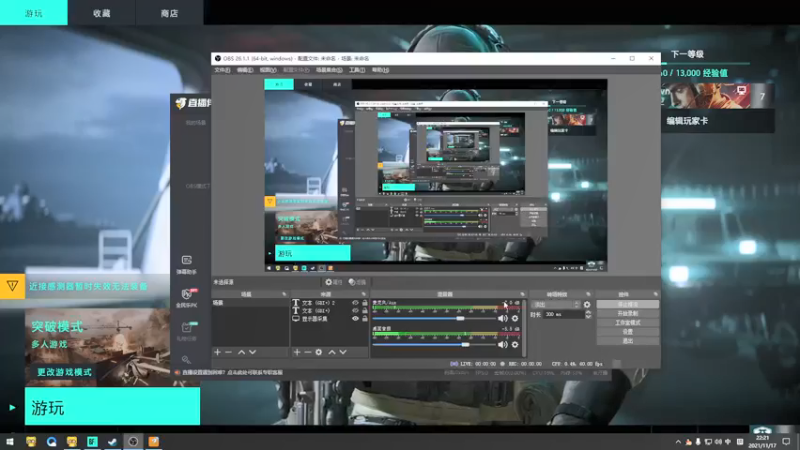This screenshot has width=800, height=450.
Task: Toggle visibility of 文本 (GDI+) source
Action: [x=356, y=311]
